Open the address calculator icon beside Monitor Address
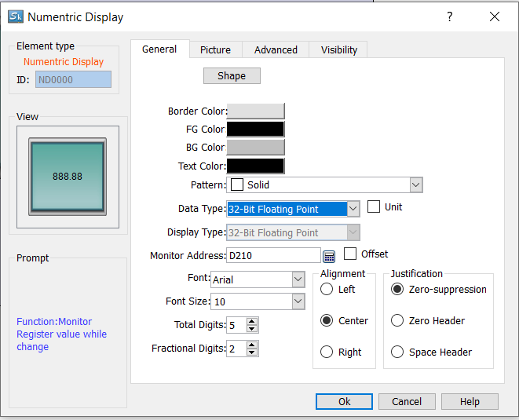The width and height of the screenshot is (519, 420). point(329,257)
